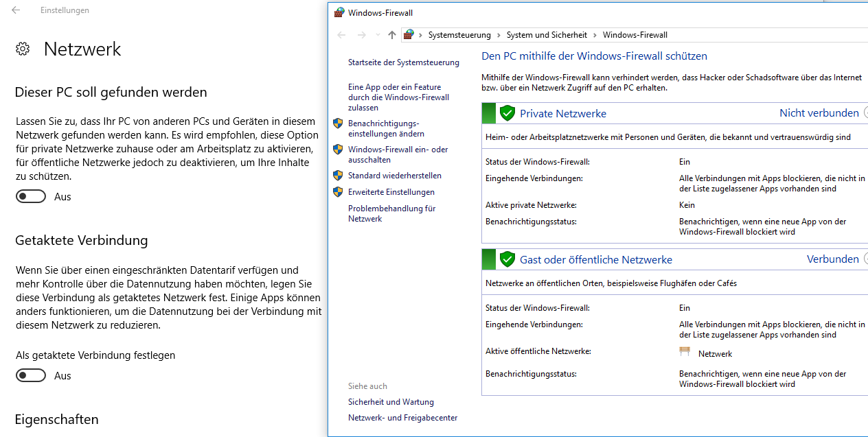Click 'Siehe auch' label
Image resolution: width=868 pixels, height=437 pixels.
pos(367,386)
